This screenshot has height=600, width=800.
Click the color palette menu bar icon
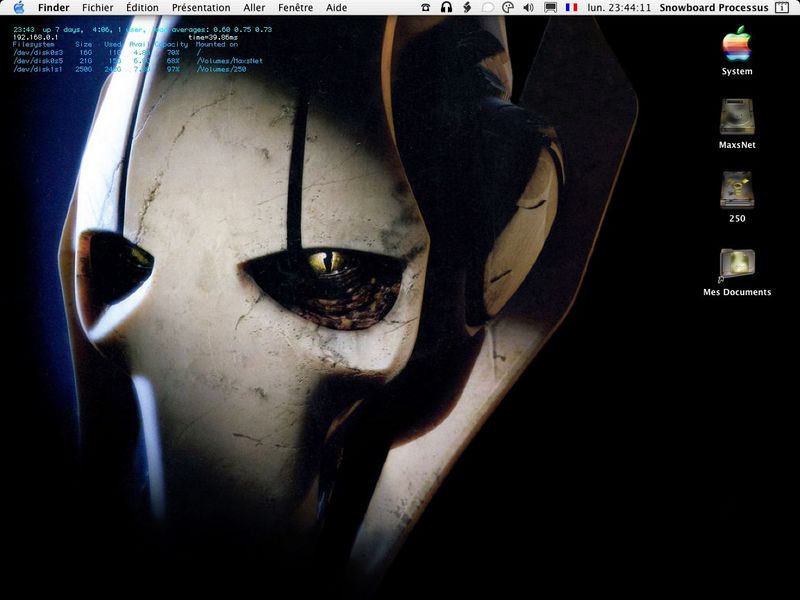point(508,8)
